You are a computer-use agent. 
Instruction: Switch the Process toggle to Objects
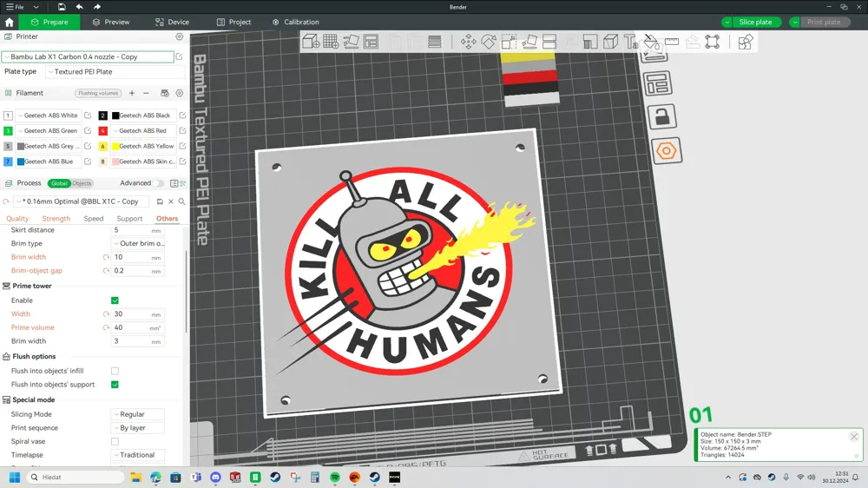82,183
